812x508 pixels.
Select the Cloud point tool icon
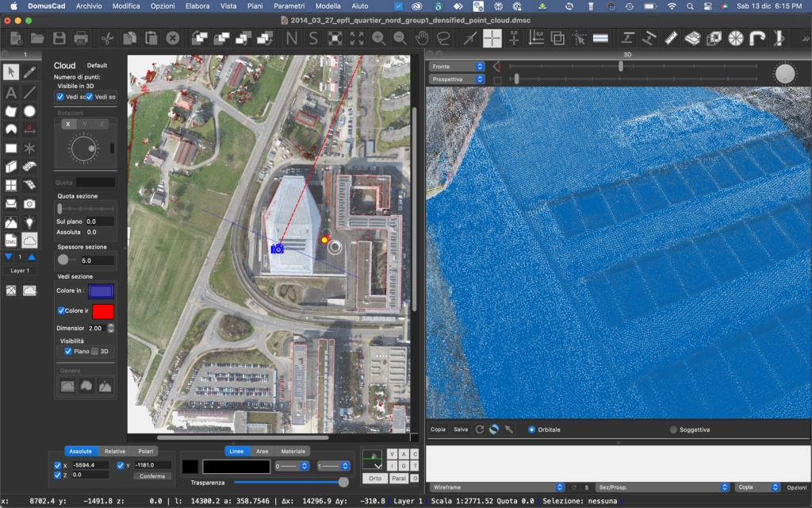pos(29,241)
